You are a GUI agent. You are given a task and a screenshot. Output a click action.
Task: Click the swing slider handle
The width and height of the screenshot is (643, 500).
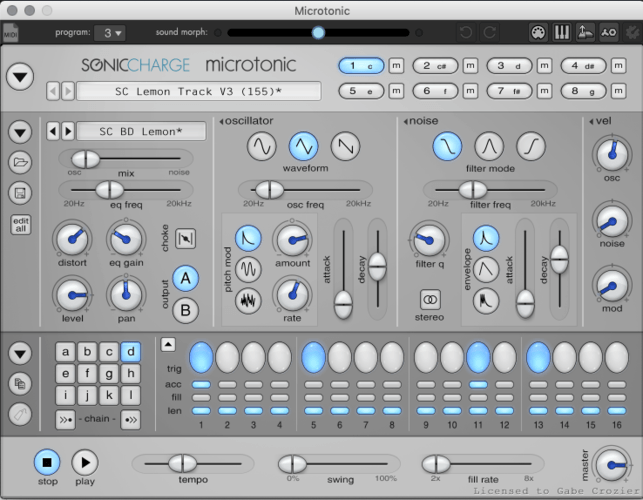point(292,464)
